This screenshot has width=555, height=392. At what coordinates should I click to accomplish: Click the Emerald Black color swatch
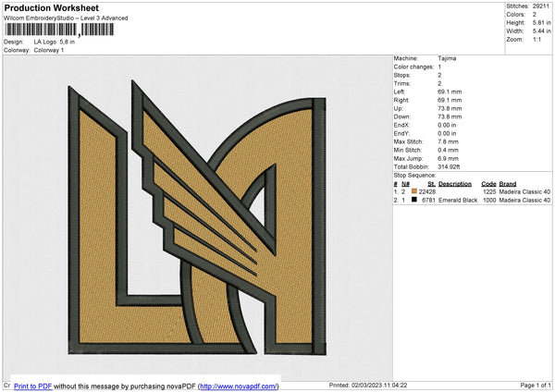[x=414, y=200]
